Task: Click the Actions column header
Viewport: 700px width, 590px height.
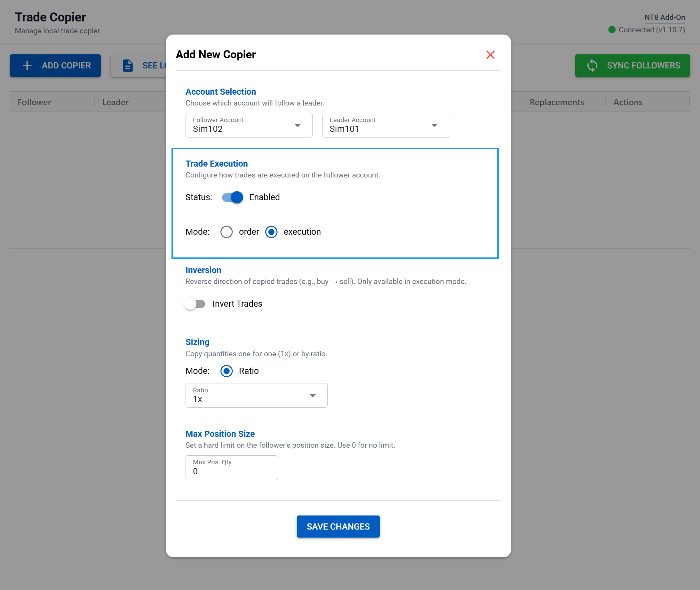Action: (x=628, y=102)
